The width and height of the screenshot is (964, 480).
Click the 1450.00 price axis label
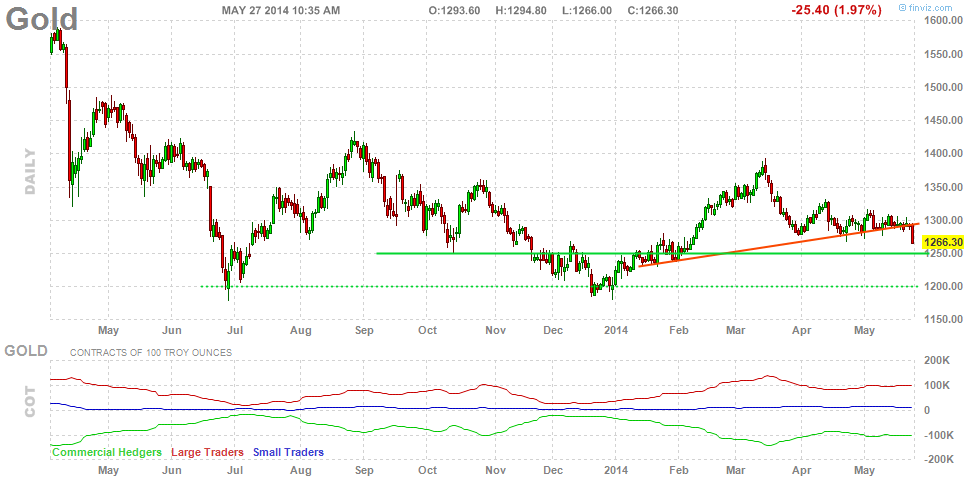[x=943, y=120]
